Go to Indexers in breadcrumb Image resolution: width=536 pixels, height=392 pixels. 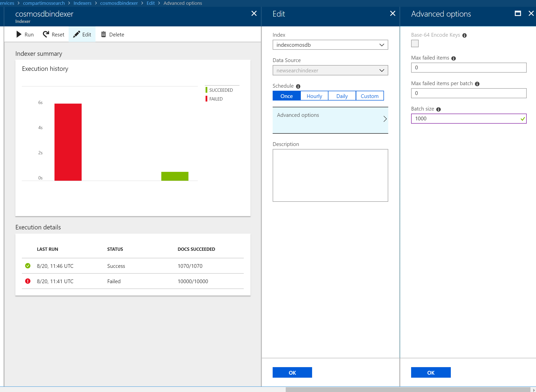pos(82,3)
